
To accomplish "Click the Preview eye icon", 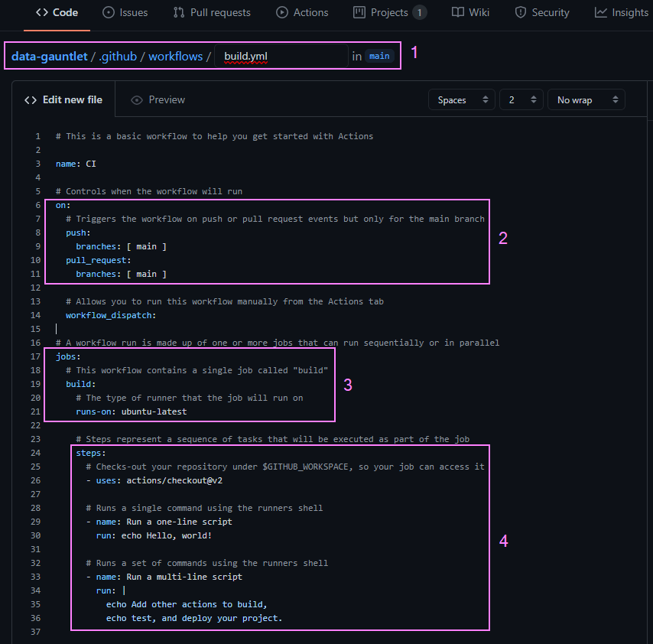I will click(x=137, y=100).
